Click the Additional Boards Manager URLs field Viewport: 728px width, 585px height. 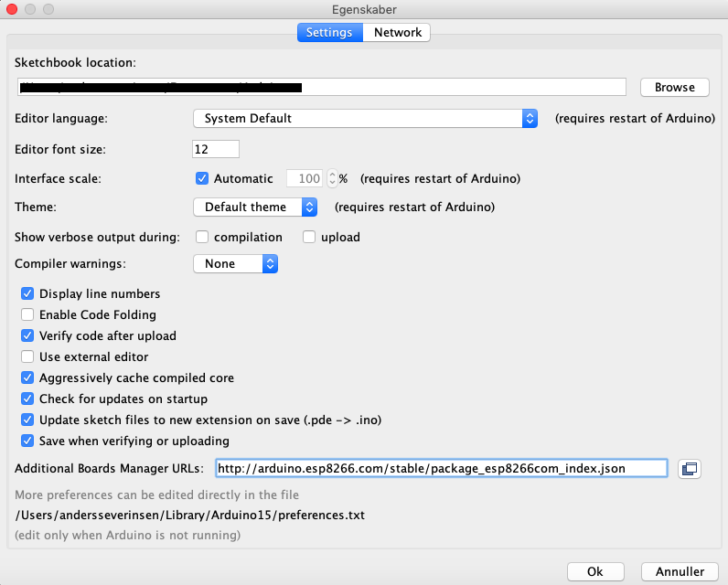(x=442, y=469)
